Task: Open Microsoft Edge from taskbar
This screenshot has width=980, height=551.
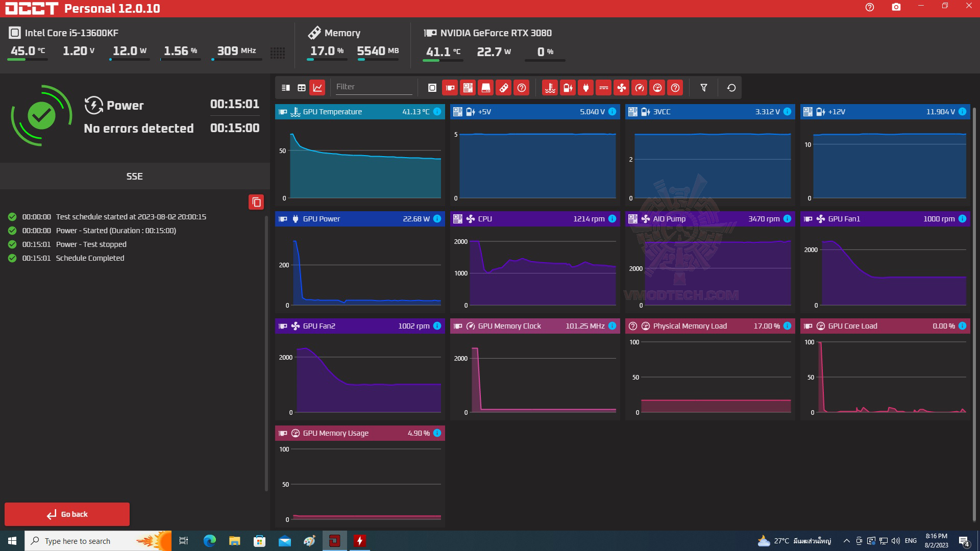Action: pos(209,541)
